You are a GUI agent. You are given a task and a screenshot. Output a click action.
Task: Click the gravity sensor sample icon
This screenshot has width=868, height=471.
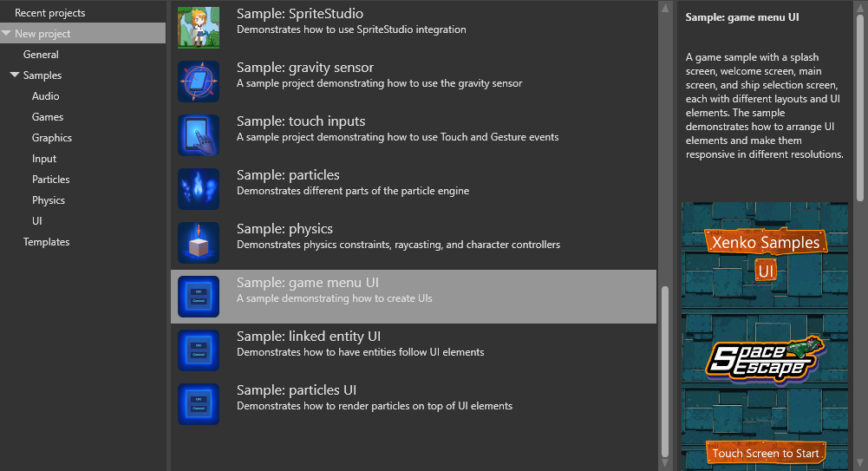coord(199,82)
